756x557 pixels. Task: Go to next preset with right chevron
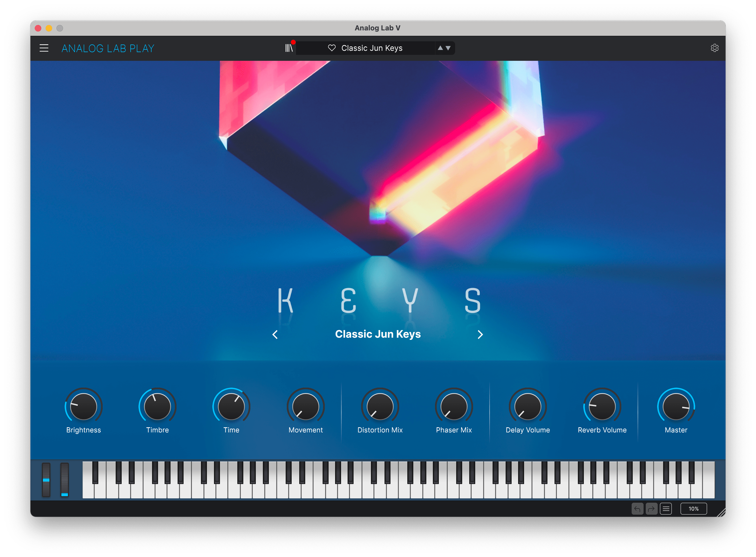[x=480, y=334]
